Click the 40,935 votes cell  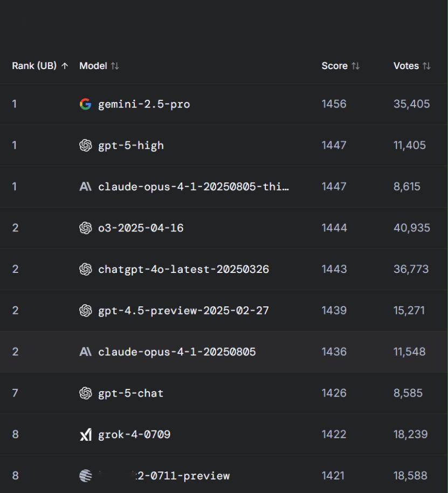[411, 228]
